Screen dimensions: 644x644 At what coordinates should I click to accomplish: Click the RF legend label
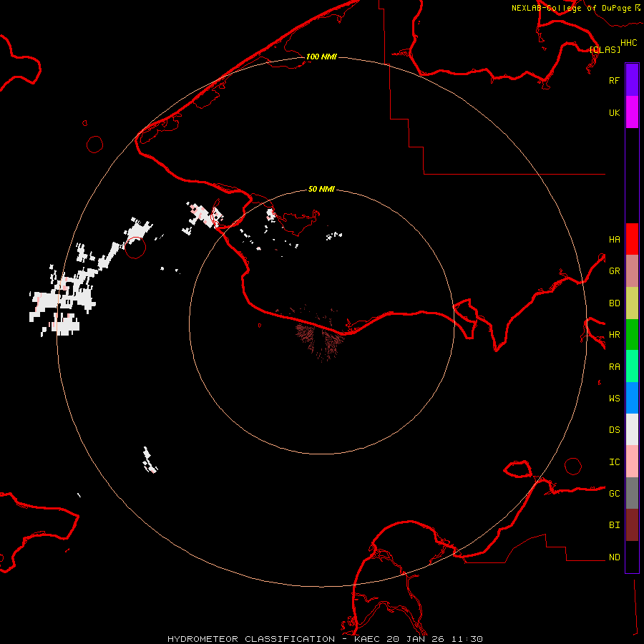(x=614, y=80)
